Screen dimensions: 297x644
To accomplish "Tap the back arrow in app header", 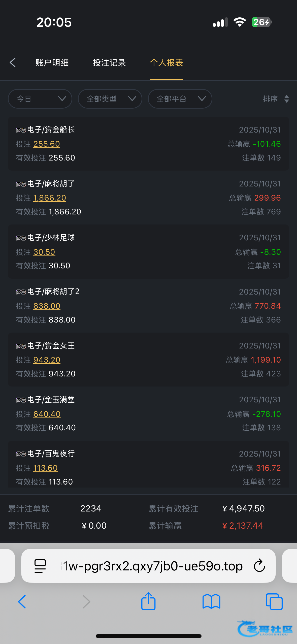I will pyautogui.click(x=13, y=62).
